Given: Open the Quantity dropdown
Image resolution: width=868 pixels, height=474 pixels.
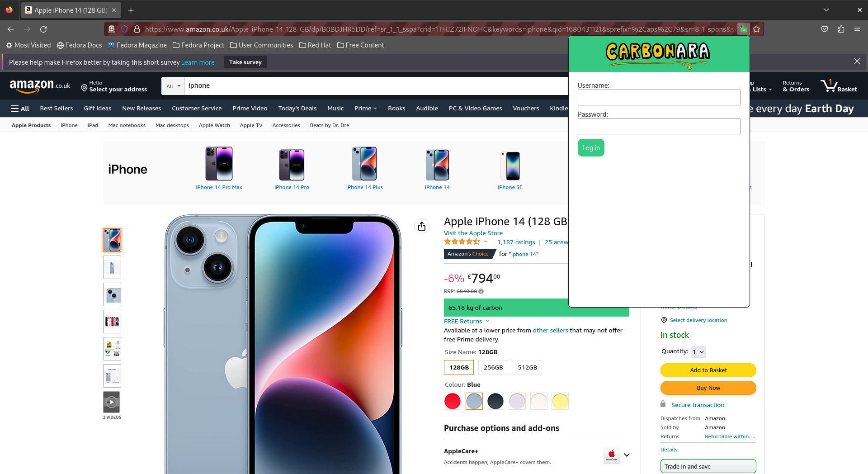Looking at the screenshot, I should coord(698,352).
